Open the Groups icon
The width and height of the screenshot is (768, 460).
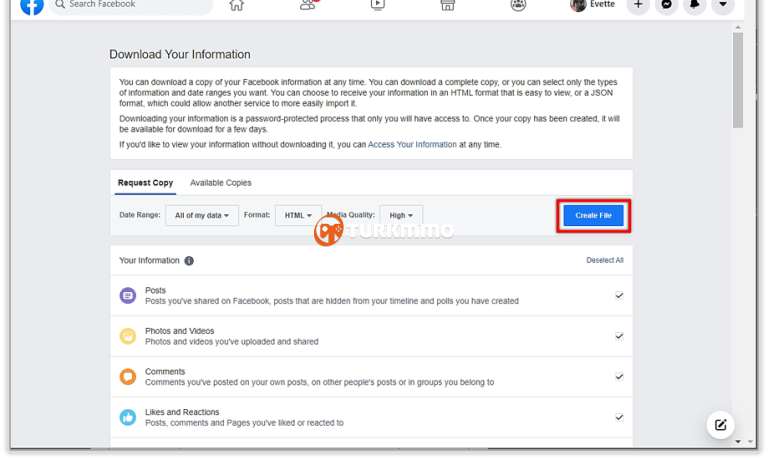518,5
